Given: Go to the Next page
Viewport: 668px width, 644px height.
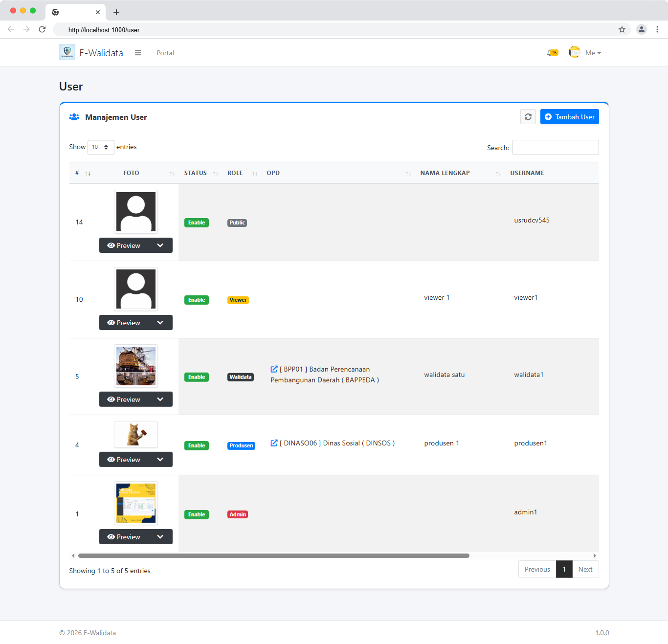Looking at the screenshot, I should pos(585,569).
